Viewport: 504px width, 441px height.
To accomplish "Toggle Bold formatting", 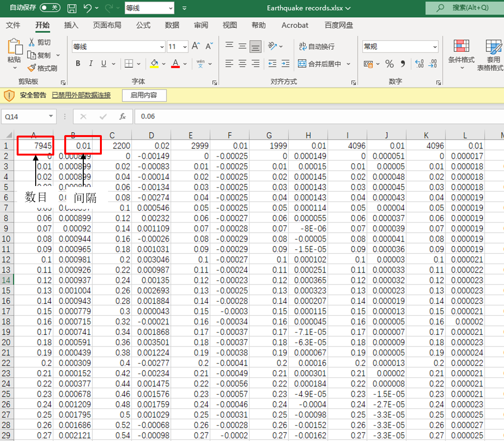I will [x=78, y=64].
